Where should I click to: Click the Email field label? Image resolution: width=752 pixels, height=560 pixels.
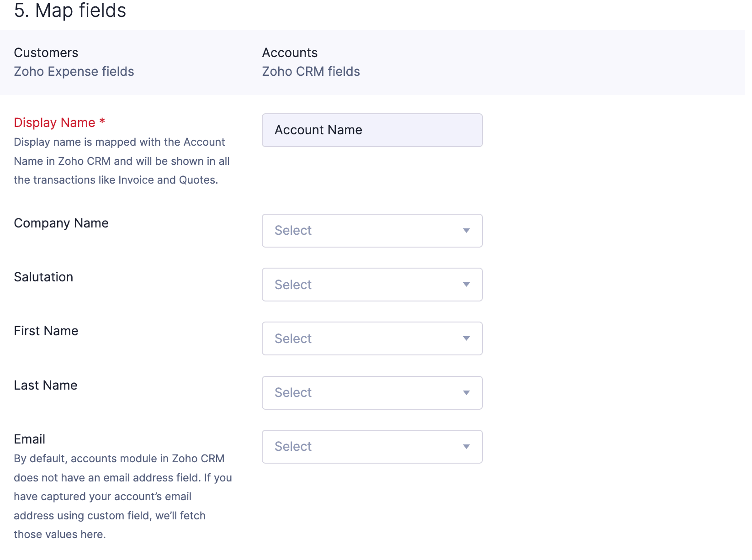pyautogui.click(x=30, y=439)
